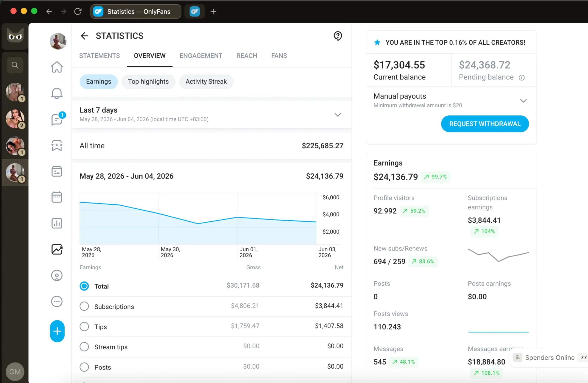Click the REQUEST WITHDRAWAL button
This screenshot has height=383, width=588.
(x=485, y=124)
